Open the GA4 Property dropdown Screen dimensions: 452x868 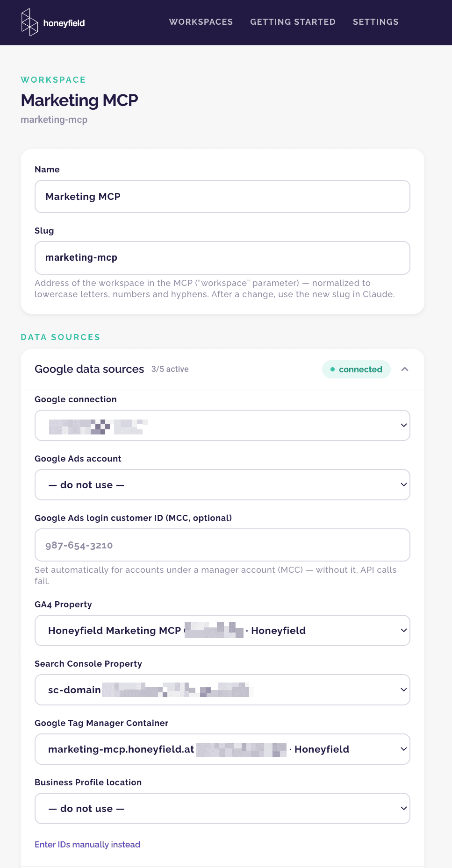pos(222,631)
